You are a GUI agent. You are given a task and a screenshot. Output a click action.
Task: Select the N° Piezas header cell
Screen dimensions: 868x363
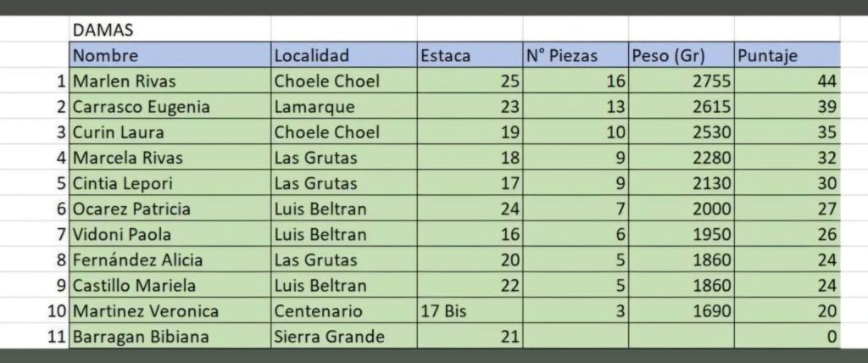575,56
